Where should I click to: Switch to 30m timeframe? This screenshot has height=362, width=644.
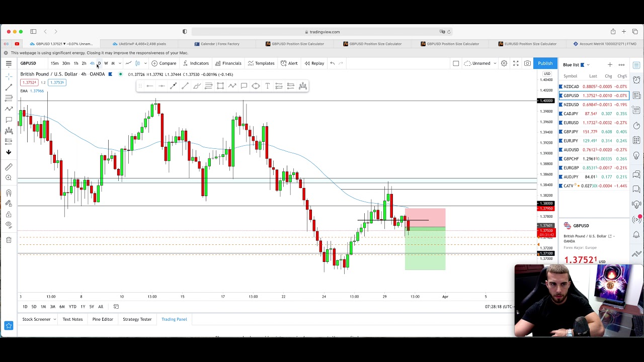[x=66, y=63]
